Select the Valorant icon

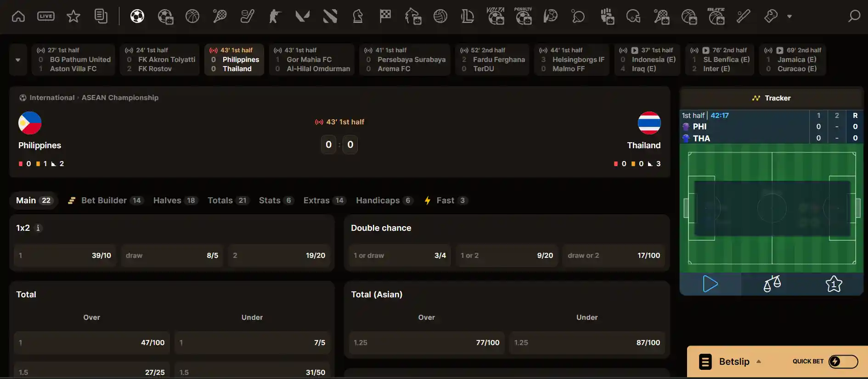pos(303,17)
